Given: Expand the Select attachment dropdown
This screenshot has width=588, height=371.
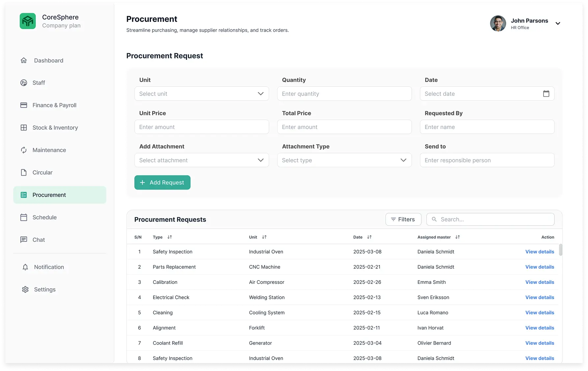Looking at the screenshot, I should tap(201, 160).
